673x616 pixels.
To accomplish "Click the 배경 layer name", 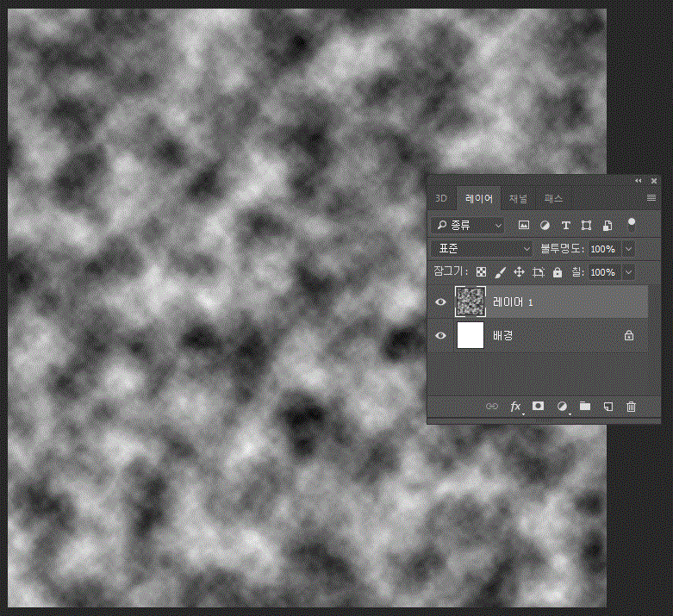I will [x=503, y=335].
